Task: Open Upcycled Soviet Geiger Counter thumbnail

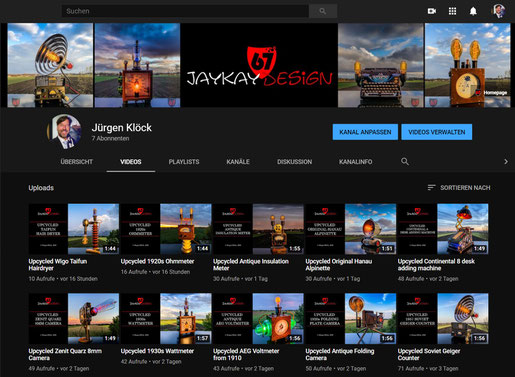Action: coord(443,319)
